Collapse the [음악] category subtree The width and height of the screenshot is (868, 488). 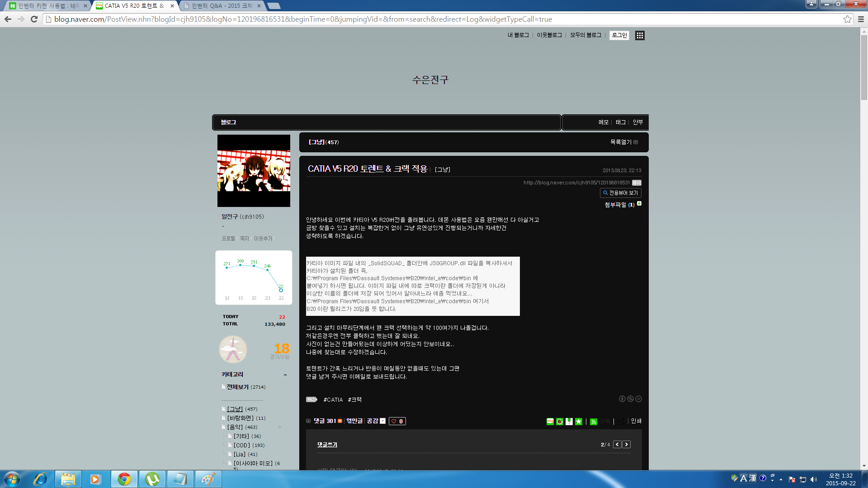coord(280,427)
